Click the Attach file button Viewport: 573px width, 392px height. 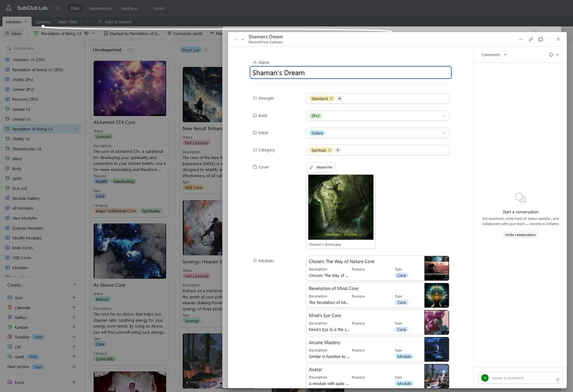321,167
